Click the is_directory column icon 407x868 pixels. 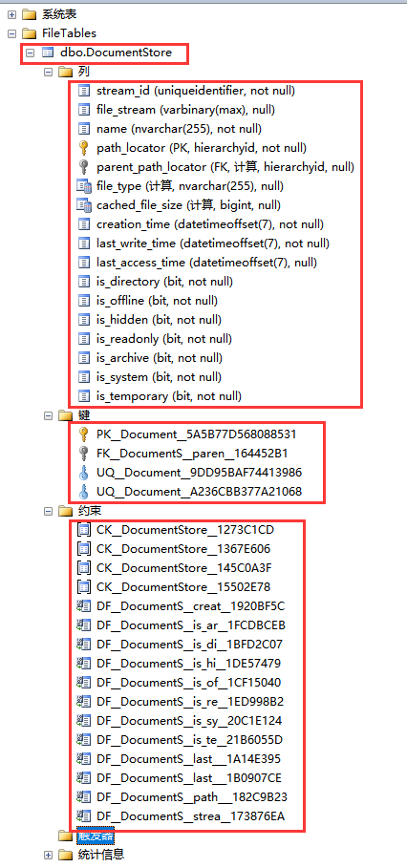(84, 281)
